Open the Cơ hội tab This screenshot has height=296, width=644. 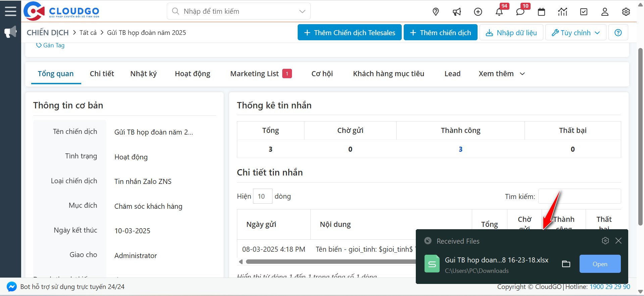click(322, 74)
